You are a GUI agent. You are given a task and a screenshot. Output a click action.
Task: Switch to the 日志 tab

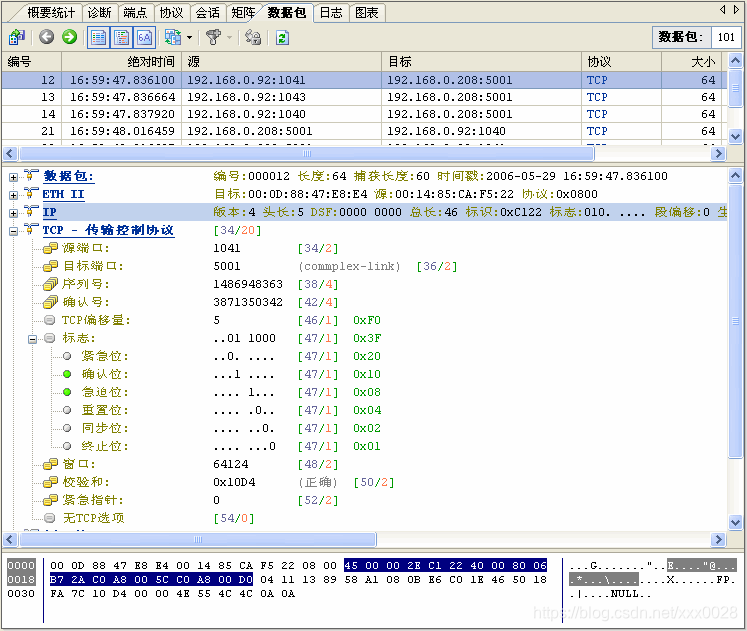pyautogui.click(x=331, y=12)
